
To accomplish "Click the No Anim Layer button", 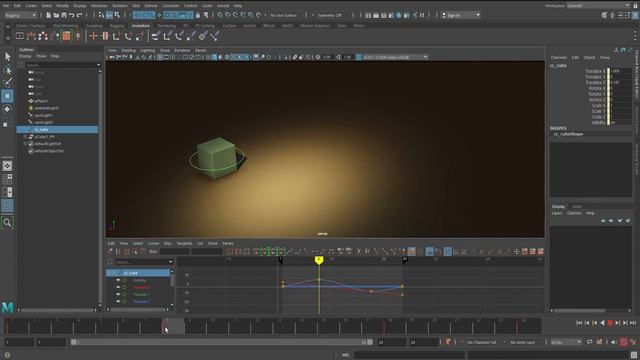I will [x=523, y=342].
